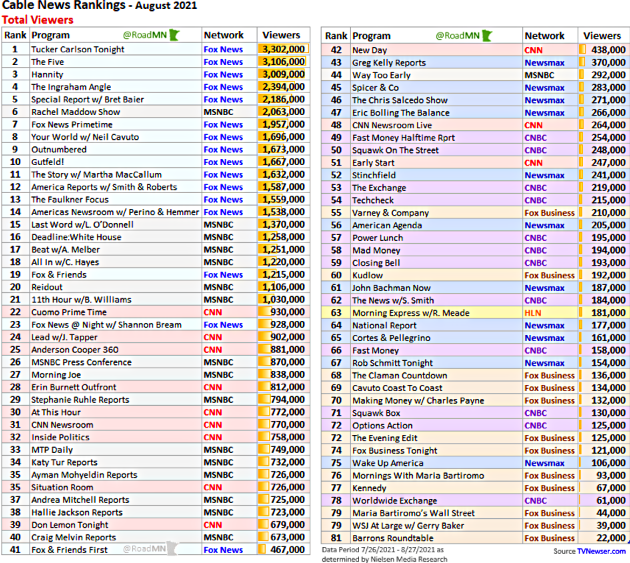The width and height of the screenshot is (630, 563).
Task: Click Mad Money program name
Action: [x=376, y=250]
